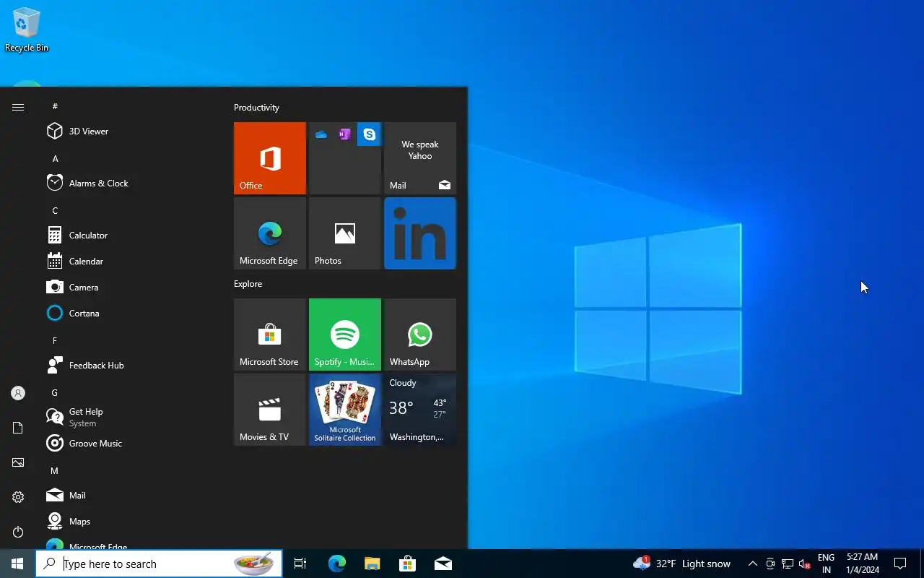924x578 pixels.
Task: Launch the Spotify Music tile
Action: pyautogui.click(x=345, y=335)
